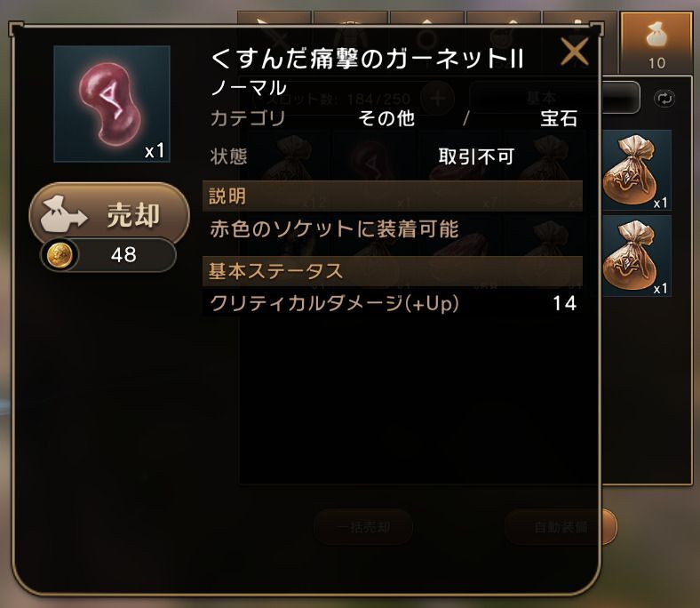Viewport: 700px width, 608px height.
Task: Select the red garnet gem thumbnail
Action: (112, 104)
